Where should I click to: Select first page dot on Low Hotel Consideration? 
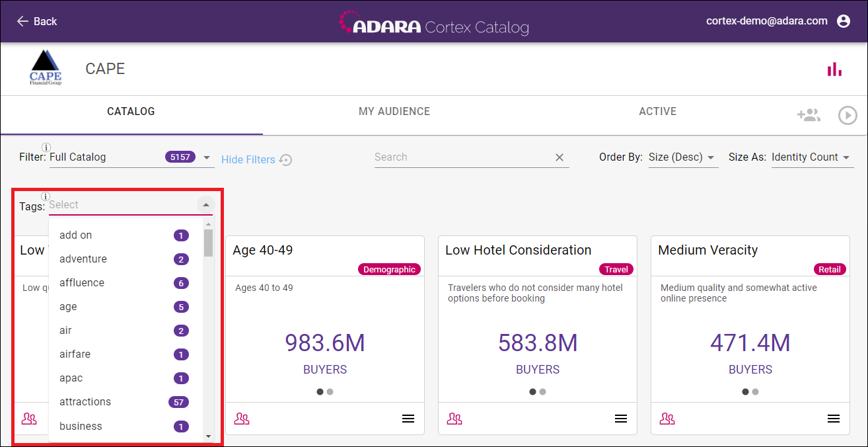[533, 391]
